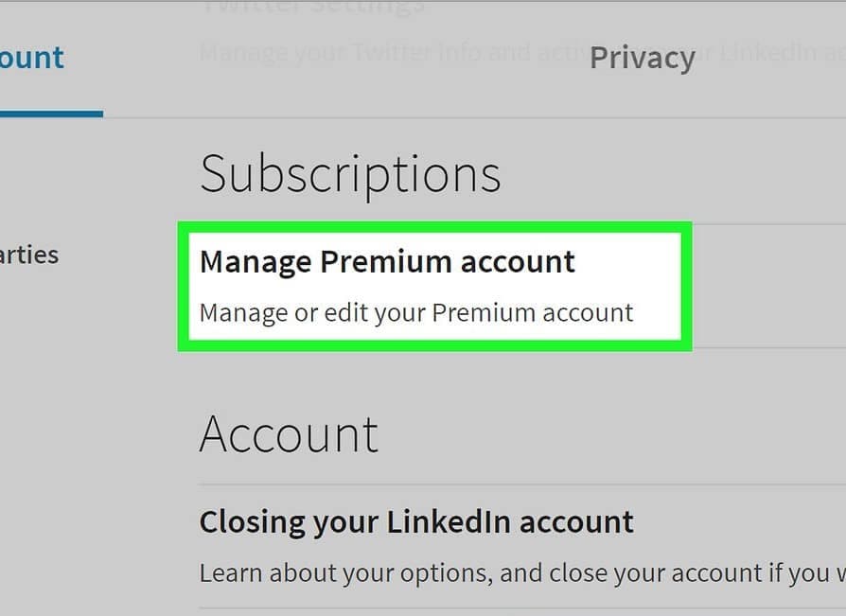
Task: Open the Manage Premium account option
Action: [387, 262]
